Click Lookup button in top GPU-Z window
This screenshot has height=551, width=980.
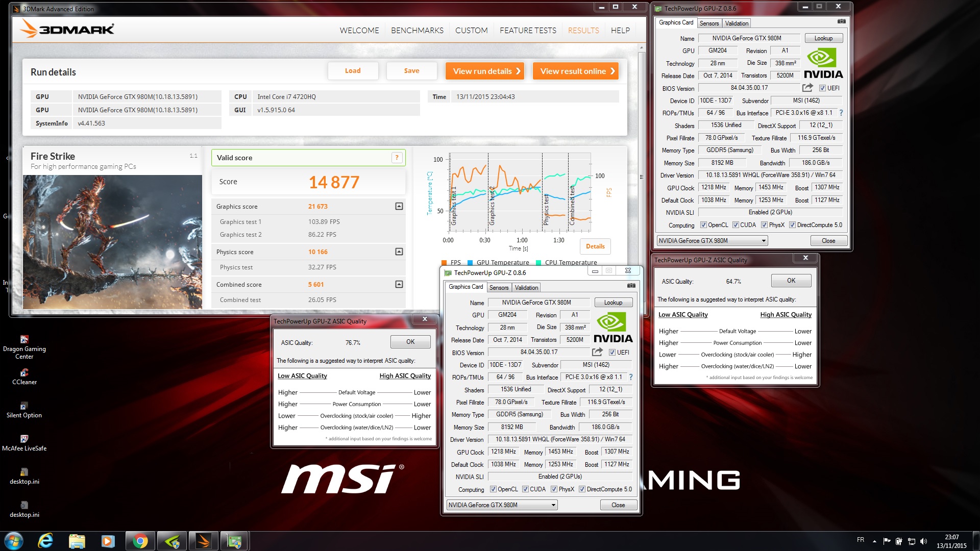tap(823, 38)
